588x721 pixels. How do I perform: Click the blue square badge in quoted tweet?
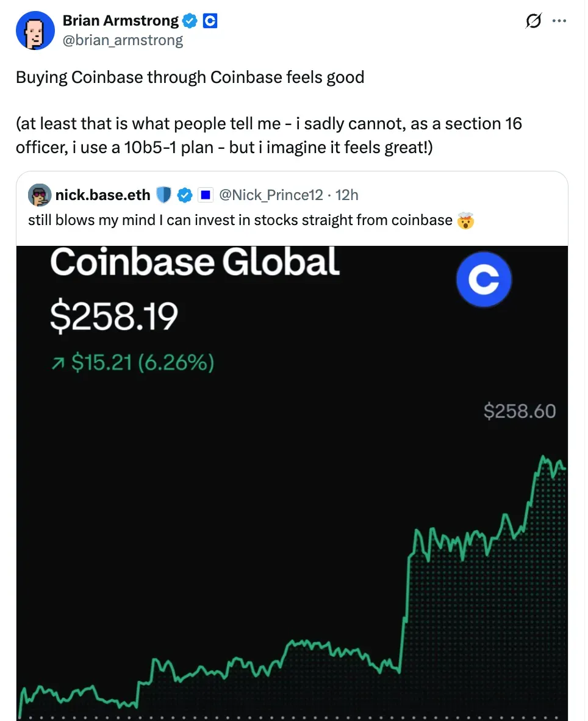[x=206, y=195]
